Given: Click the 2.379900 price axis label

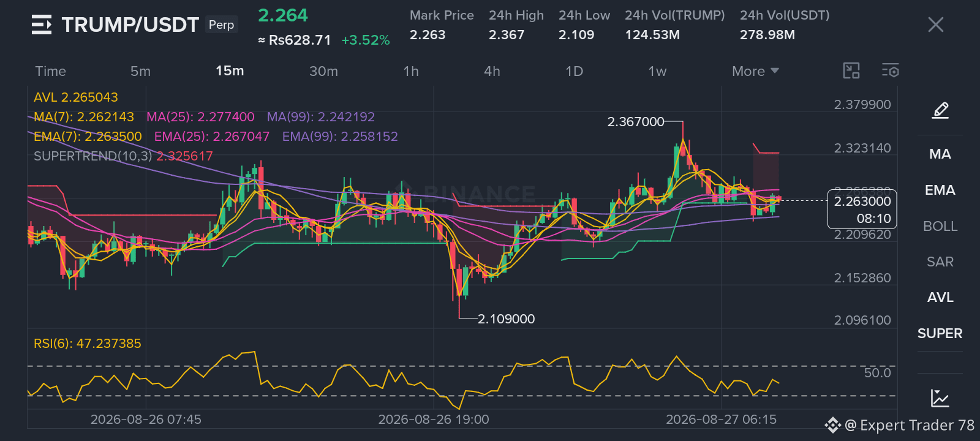Looking at the screenshot, I should point(862,105).
